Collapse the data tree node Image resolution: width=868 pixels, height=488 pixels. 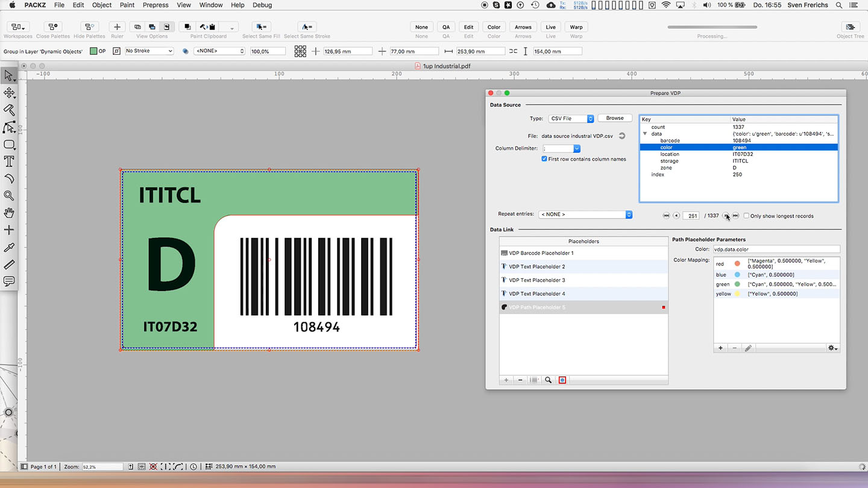click(x=646, y=134)
